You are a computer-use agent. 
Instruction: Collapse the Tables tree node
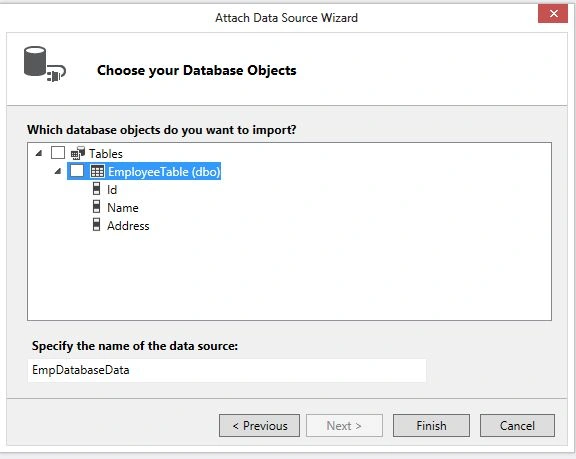point(39,153)
